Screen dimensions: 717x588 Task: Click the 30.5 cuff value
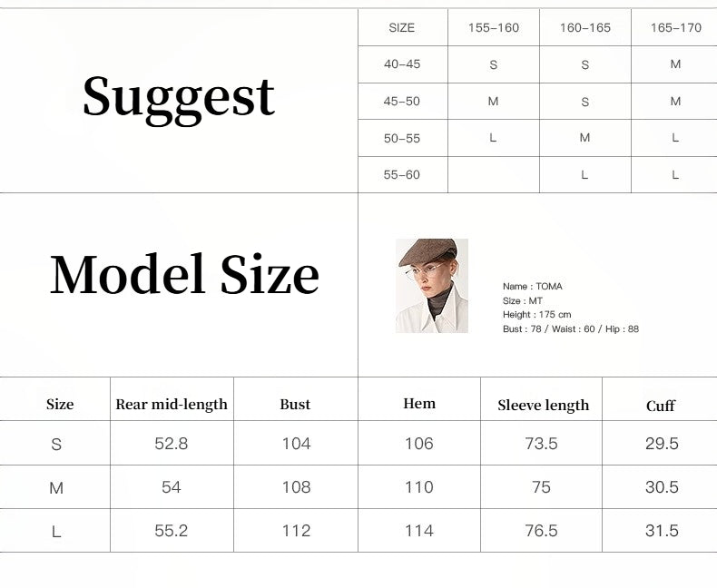(662, 487)
